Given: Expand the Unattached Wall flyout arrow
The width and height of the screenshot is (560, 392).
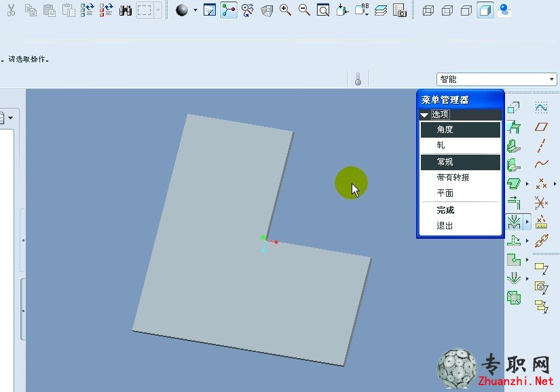Looking at the screenshot, I should click(x=527, y=184).
